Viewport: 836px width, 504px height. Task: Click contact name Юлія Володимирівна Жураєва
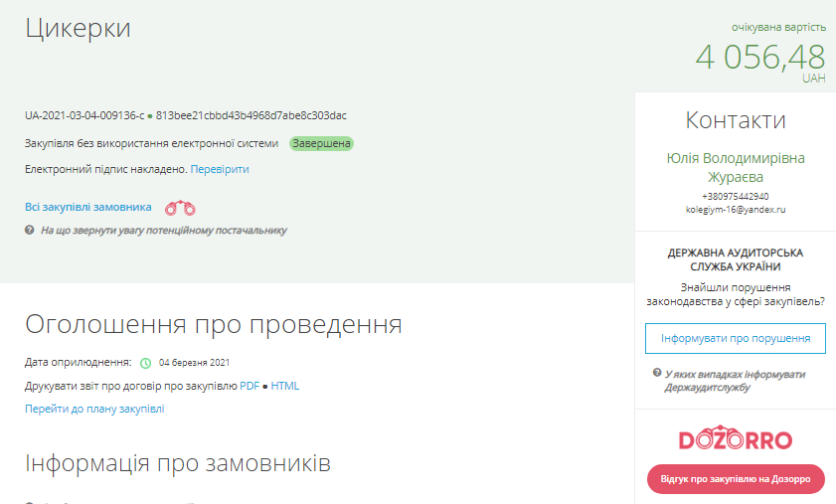[x=735, y=167]
